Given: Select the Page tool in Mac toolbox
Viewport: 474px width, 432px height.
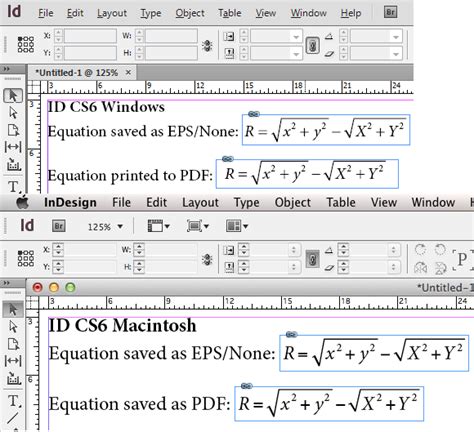Looking at the screenshot, I should [13, 344].
